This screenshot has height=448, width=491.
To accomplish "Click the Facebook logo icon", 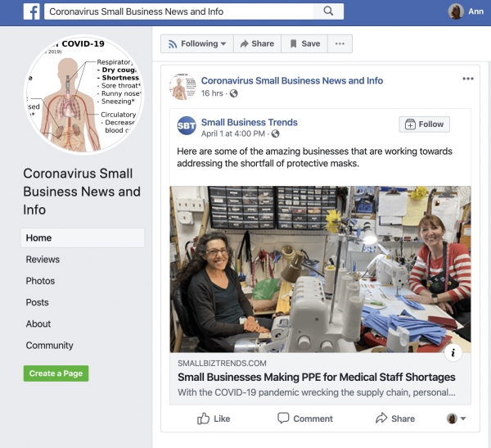I will [32, 11].
